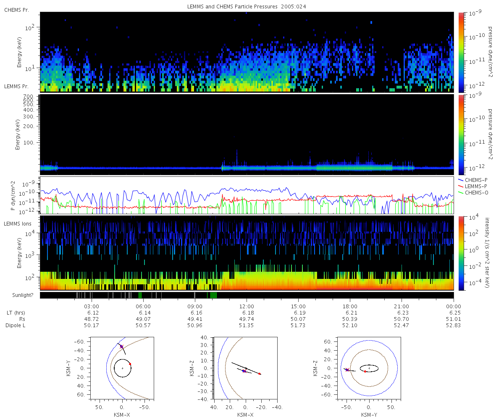The width and height of the screenshot is (504, 420).
Task: Click the LEMMS Ions intensity color bar
Action: 461,253
